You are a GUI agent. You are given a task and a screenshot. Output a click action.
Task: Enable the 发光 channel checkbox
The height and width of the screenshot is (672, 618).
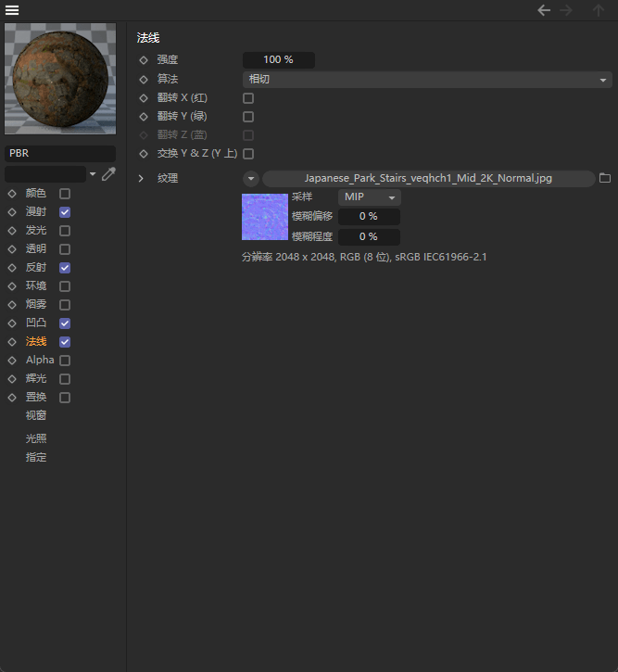tap(65, 231)
